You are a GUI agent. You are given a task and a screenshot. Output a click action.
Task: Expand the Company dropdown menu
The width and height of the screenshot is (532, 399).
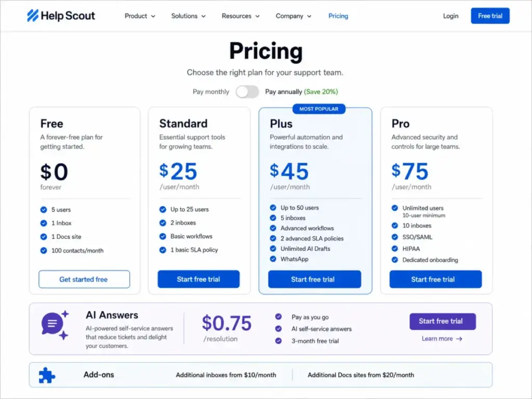tap(294, 16)
